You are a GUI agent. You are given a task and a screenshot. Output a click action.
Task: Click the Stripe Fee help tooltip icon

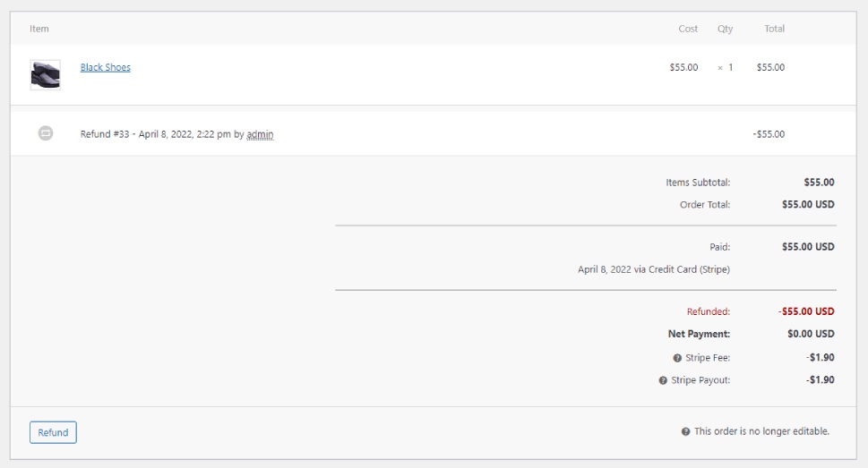677,358
